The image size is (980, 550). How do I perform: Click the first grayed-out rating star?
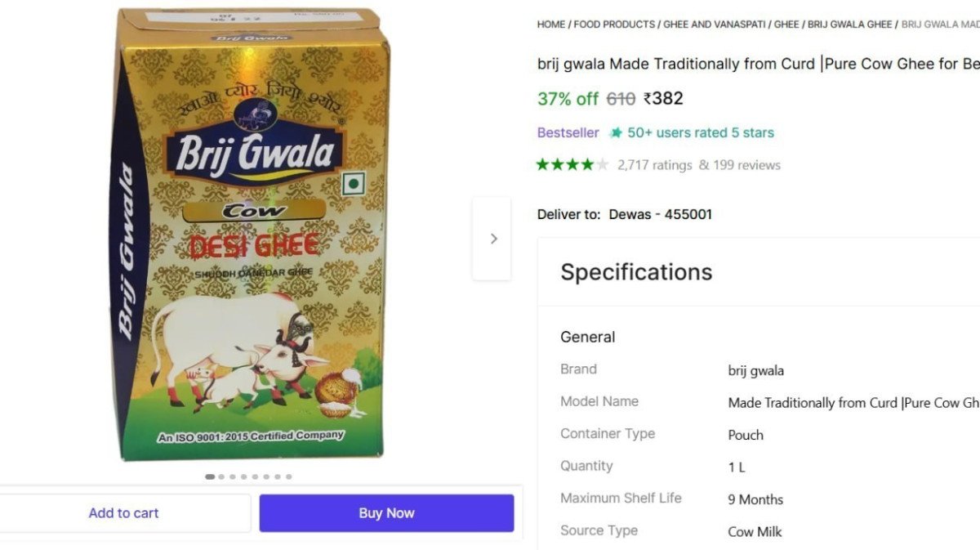(604, 163)
